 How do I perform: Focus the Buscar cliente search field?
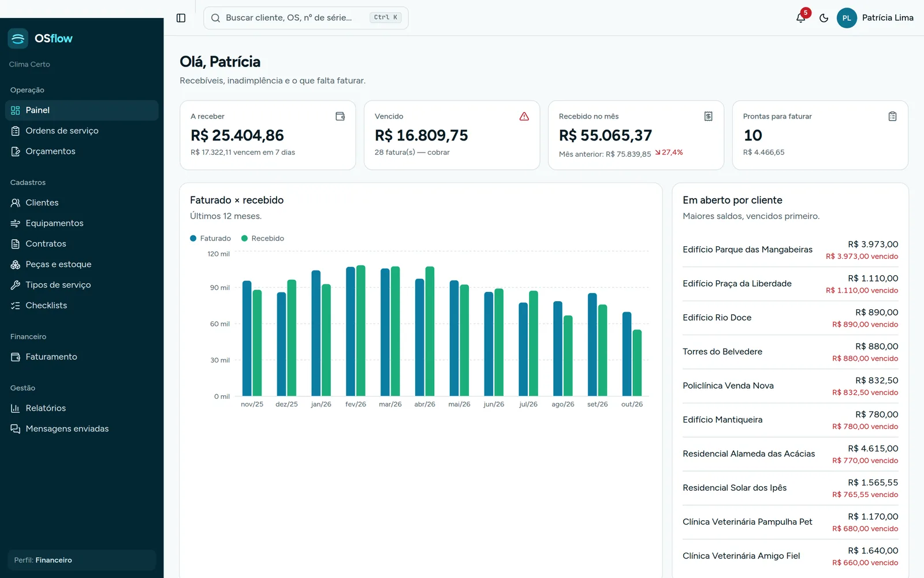[x=305, y=18]
